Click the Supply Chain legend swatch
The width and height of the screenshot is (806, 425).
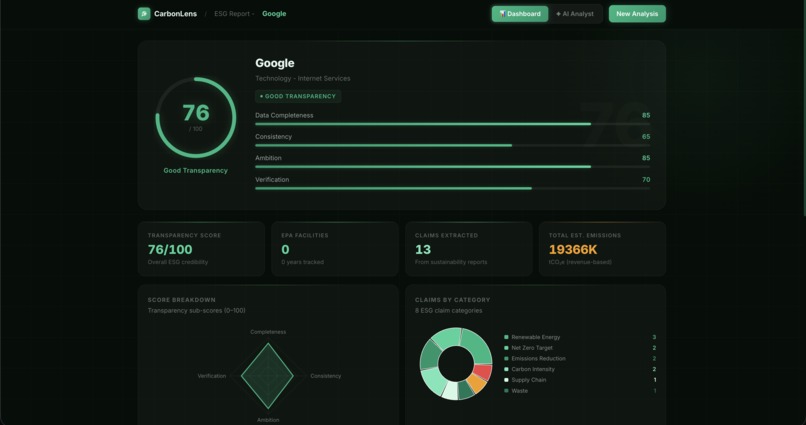(x=506, y=380)
